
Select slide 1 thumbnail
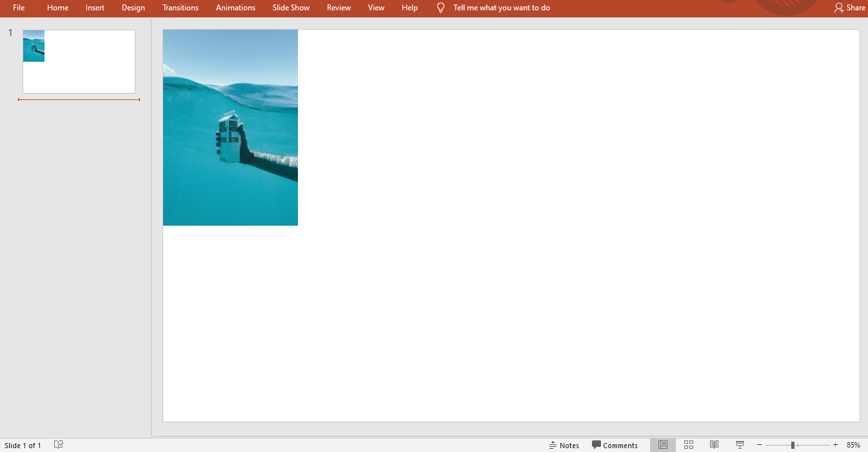click(x=79, y=61)
